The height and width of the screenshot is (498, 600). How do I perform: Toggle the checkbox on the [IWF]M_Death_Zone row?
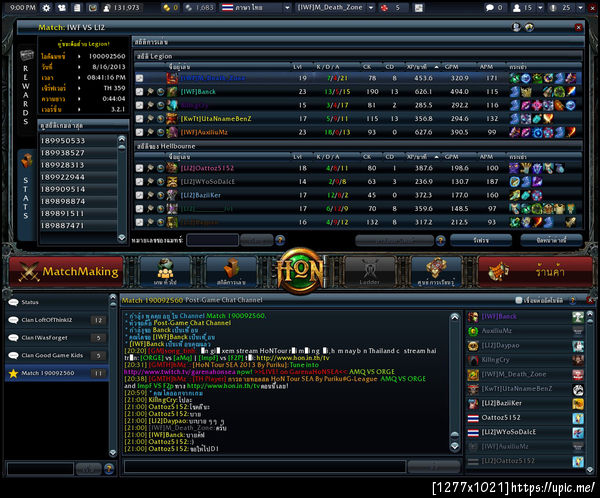click(140, 78)
